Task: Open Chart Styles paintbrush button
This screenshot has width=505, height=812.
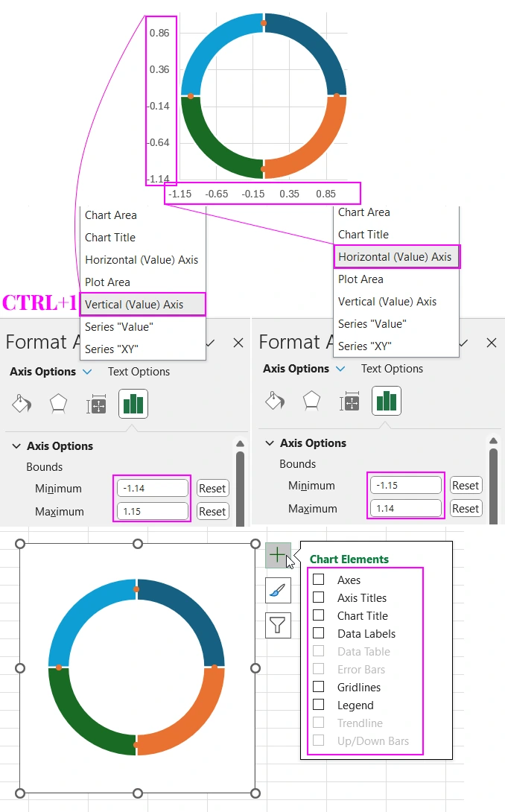Action: [277, 590]
